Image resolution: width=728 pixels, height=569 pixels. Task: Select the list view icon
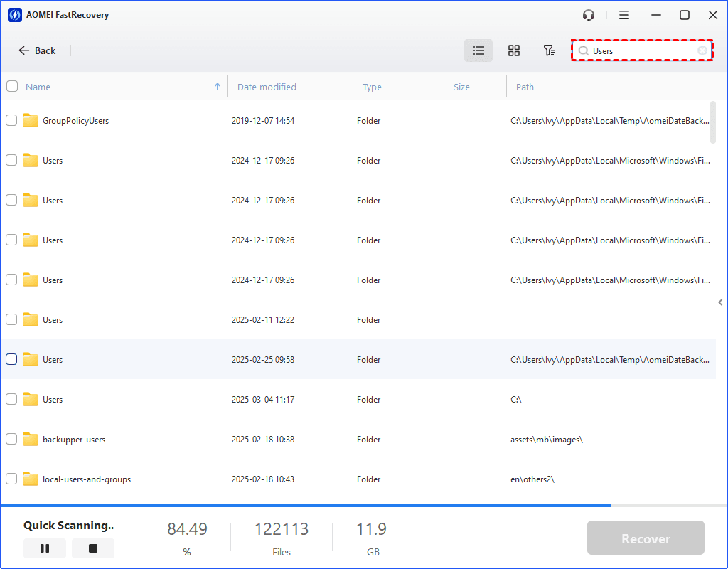(478, 50)
